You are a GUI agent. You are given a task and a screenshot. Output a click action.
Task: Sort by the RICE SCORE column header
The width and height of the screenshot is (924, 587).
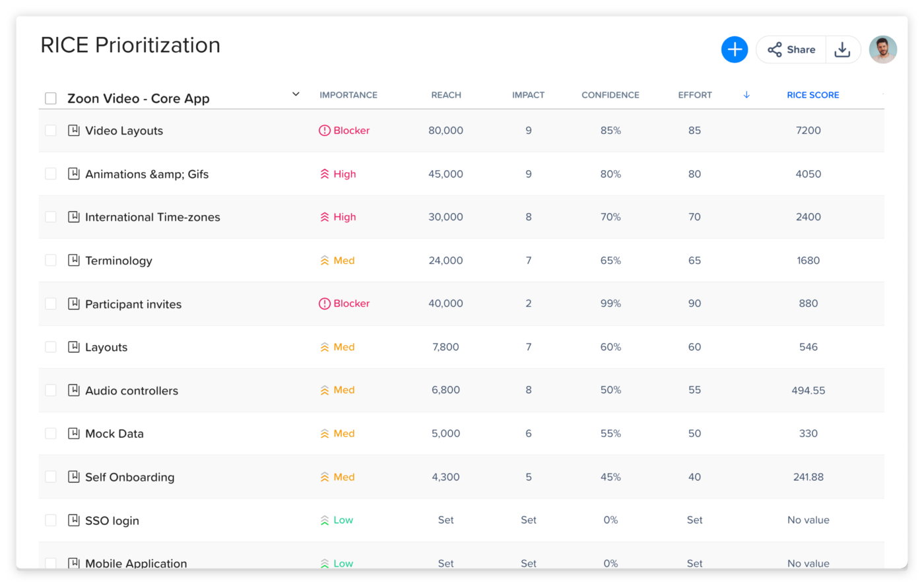812,95
